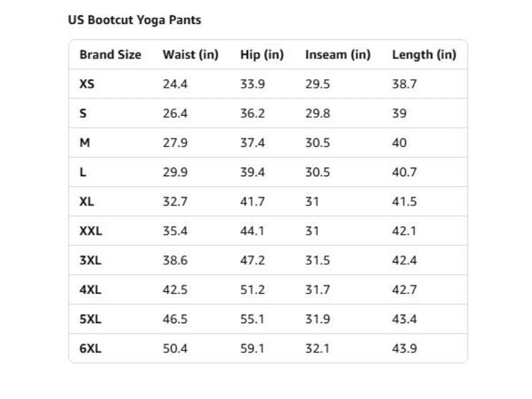Click the M size row label
Image resolution: width=532 pixels, height=399 pixels.
84,142
